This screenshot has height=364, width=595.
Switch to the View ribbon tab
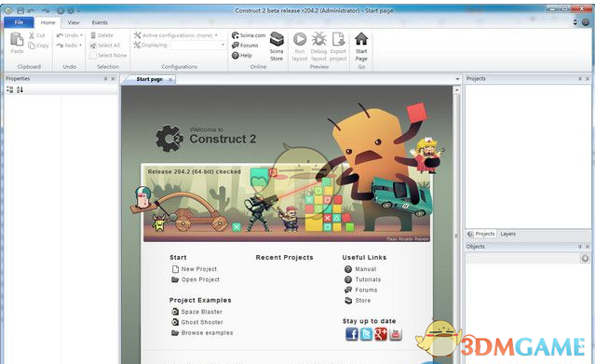click(x=74, y=22)
